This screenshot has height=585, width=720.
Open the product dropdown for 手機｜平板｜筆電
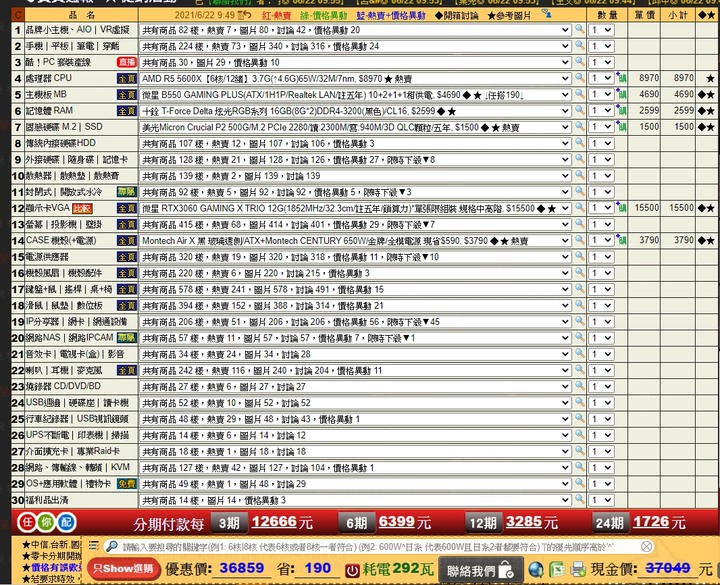click(x=355, y=46)
